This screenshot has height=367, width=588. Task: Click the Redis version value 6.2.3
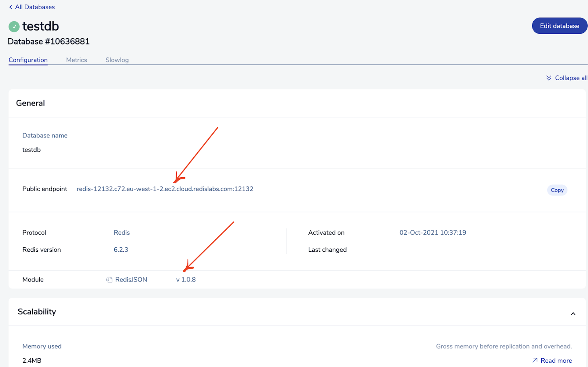121,249
